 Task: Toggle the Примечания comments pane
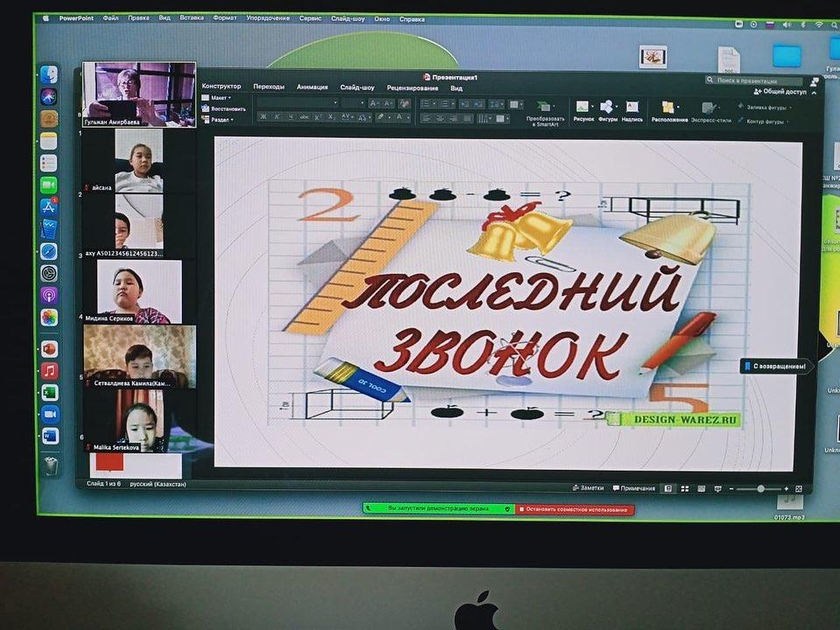(x=634, y=488)
